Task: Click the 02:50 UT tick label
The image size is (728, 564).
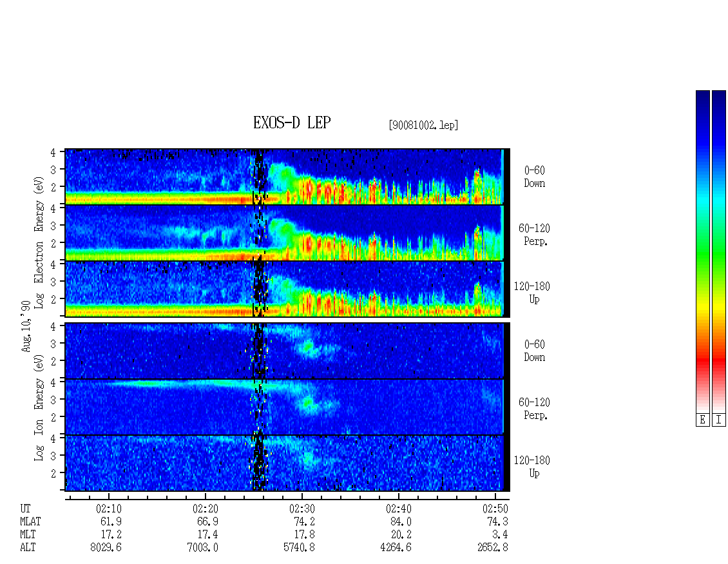Action: point(495,509)
